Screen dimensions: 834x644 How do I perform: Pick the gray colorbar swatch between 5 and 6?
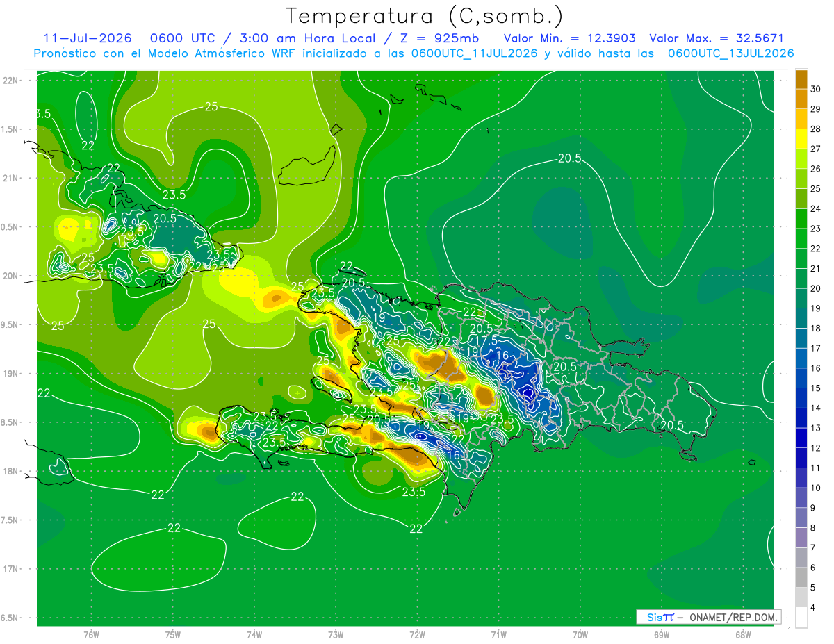801,578
